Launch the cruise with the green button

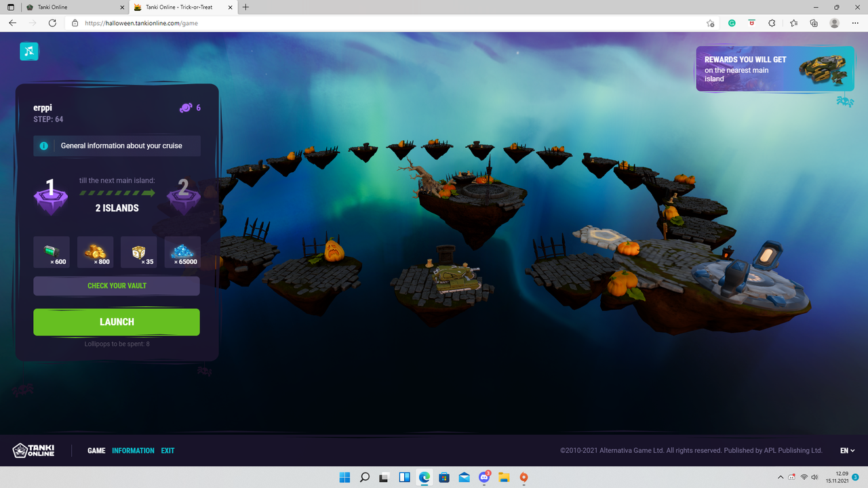tap(117, 322)
